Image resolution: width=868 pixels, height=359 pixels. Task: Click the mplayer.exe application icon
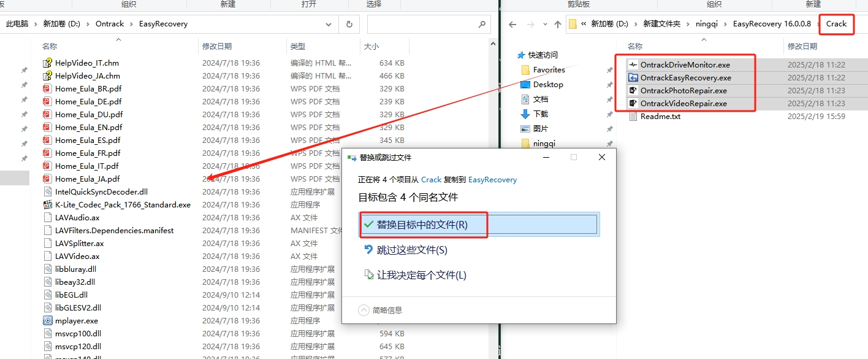[47, 320]
